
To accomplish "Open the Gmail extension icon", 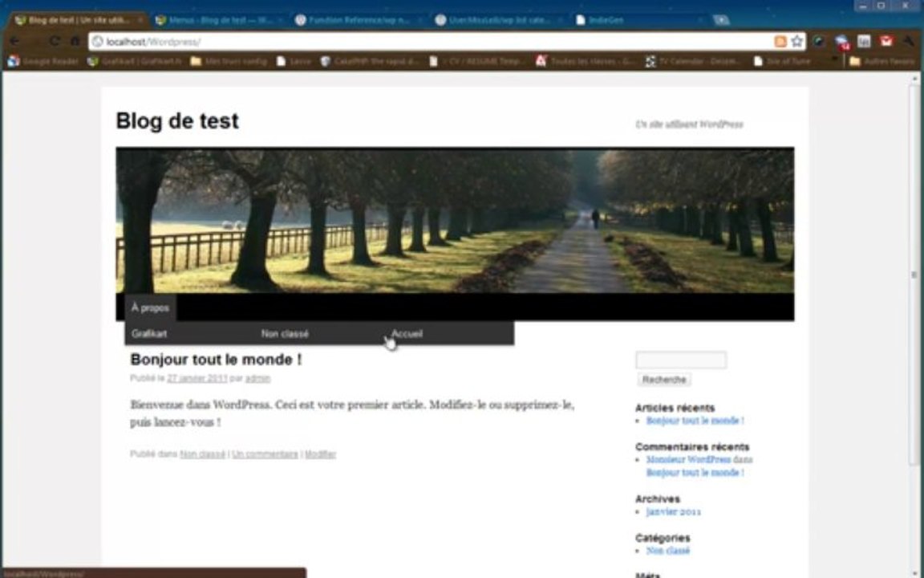I will point(886,41).
